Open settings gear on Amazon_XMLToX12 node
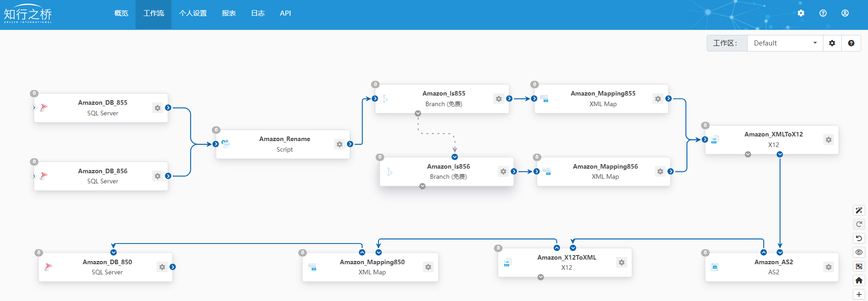Viewport: 868px width, 301px height. pos(828,140)
